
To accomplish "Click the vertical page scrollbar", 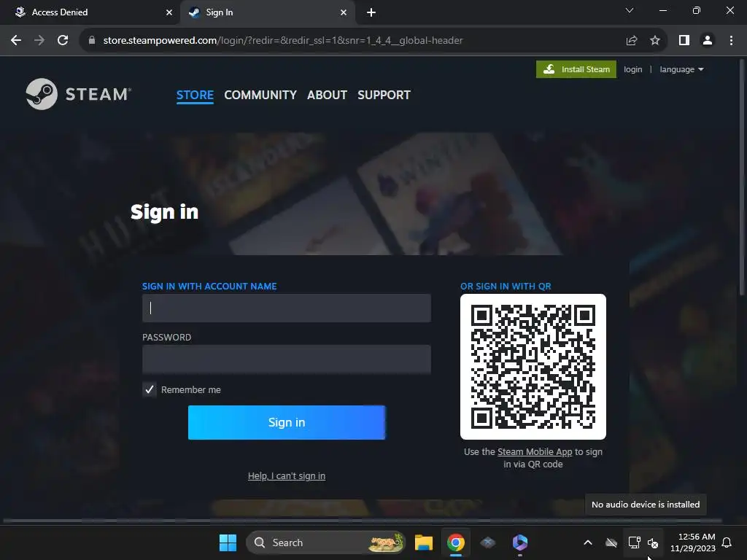I will coord(743,176).
